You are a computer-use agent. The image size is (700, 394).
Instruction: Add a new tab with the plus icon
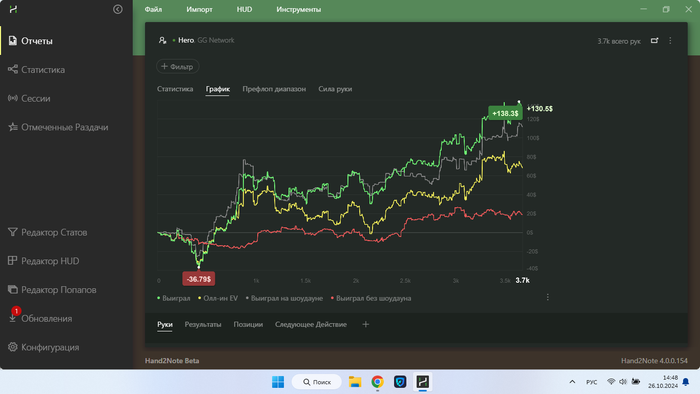coord(366,324)
